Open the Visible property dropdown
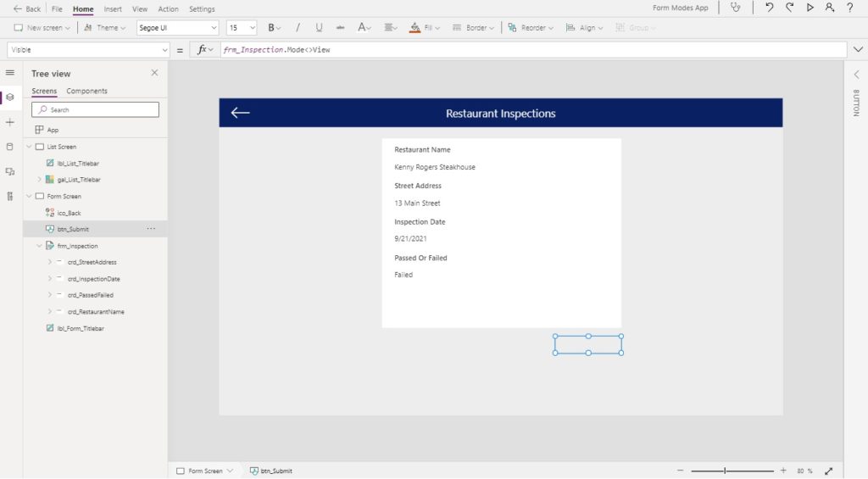868x479 pixels. point(88,50)
